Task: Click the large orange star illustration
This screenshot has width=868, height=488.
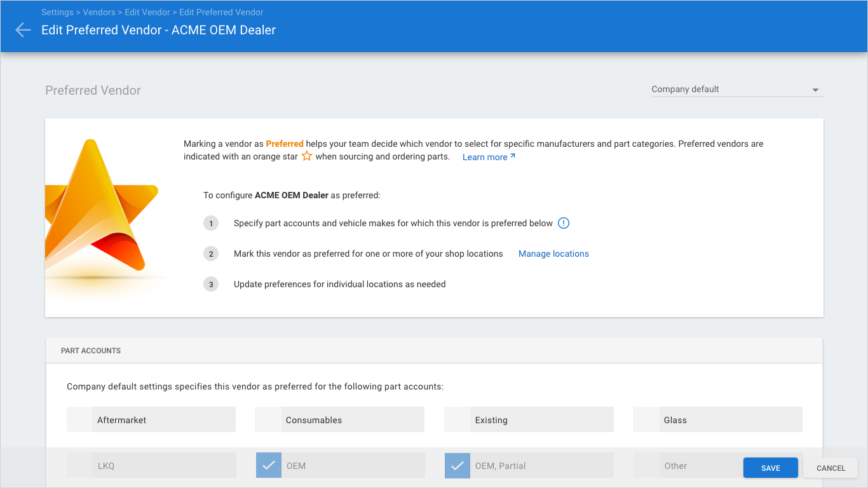Action: (102, 207)
